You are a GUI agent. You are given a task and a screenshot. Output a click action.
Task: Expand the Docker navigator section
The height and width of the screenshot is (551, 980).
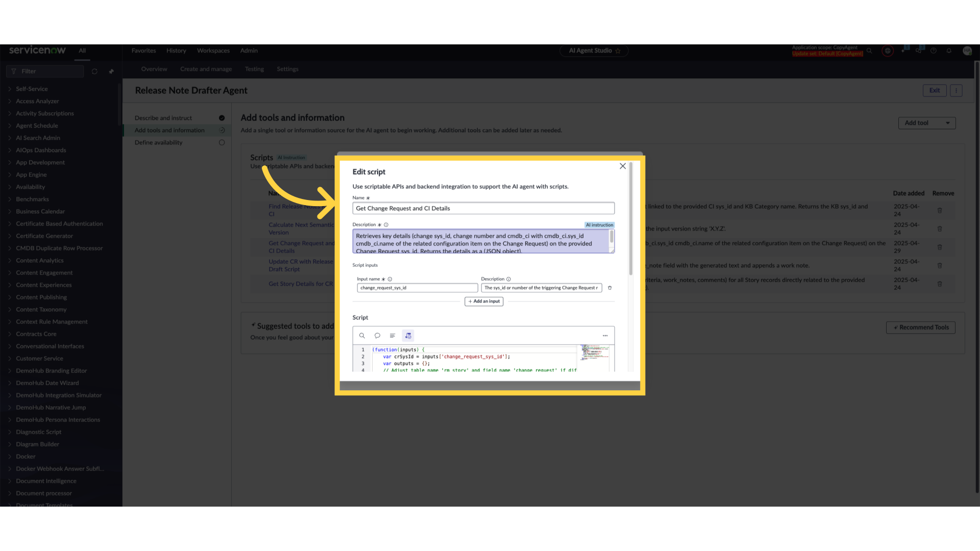(x=10, y=456)
